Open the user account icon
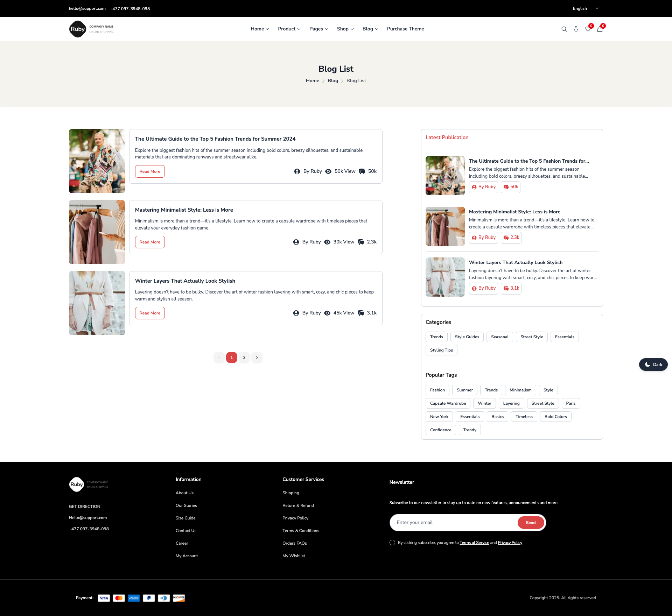Screen dimensions: 672x616 (x=576, y=29)
